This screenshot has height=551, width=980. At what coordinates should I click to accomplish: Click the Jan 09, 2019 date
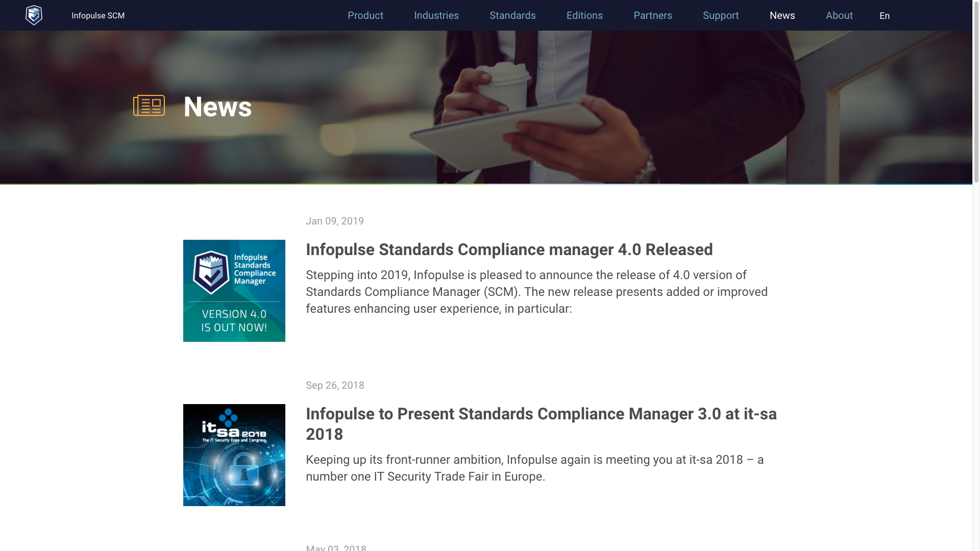click(335, 221)
